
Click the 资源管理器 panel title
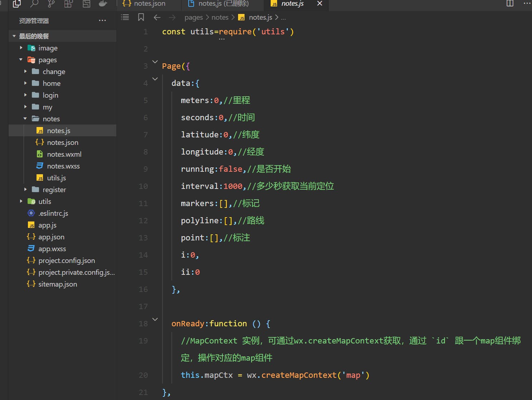click(34, 21)
